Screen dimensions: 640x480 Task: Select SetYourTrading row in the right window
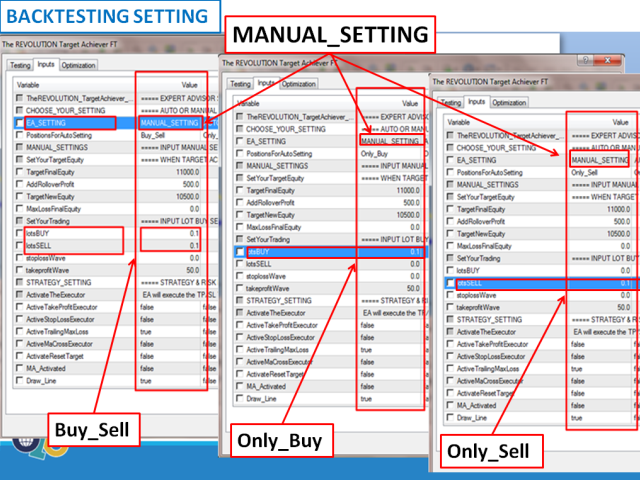[541, 258]
